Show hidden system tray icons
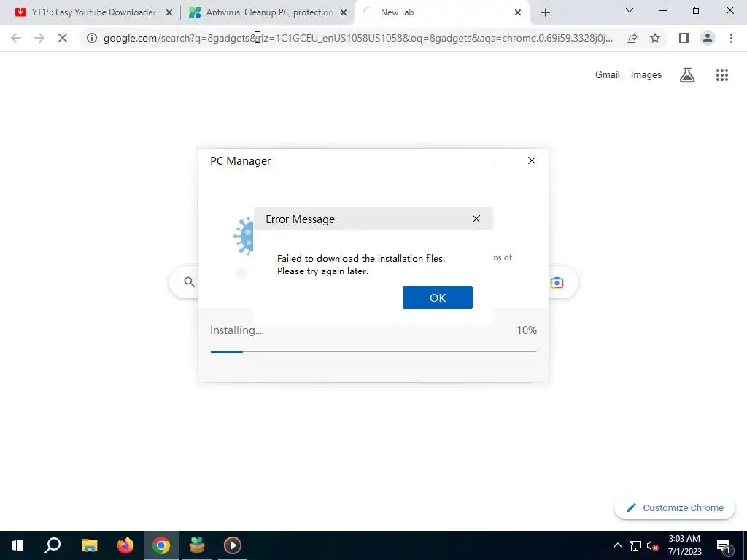The width and height of the screenshot is (747, 560). 617,545
